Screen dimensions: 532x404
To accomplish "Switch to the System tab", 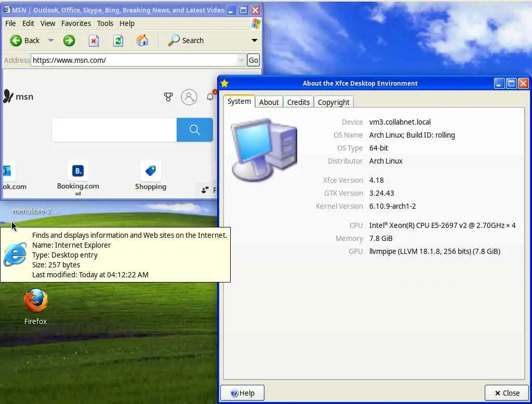I will [239, 101].
